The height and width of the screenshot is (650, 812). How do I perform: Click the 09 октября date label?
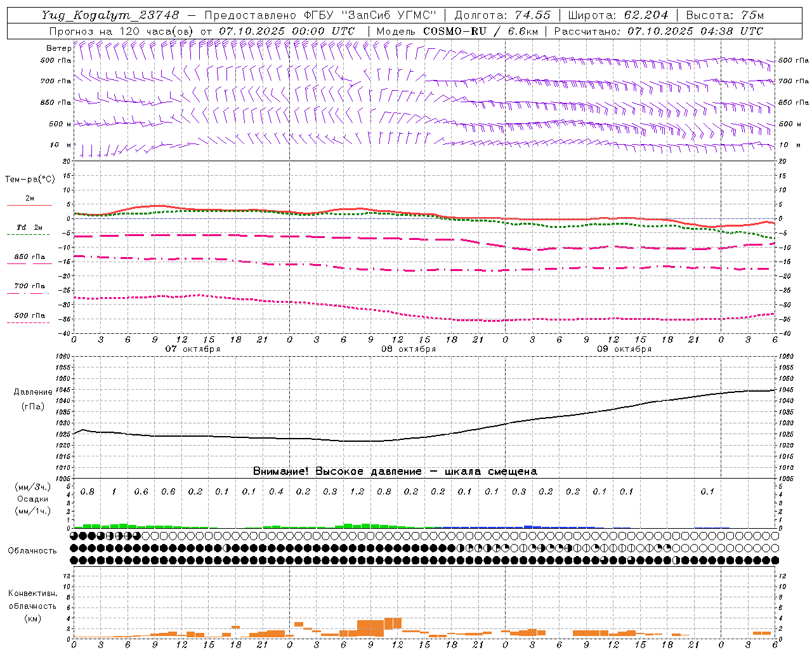[x=624, y=349]
